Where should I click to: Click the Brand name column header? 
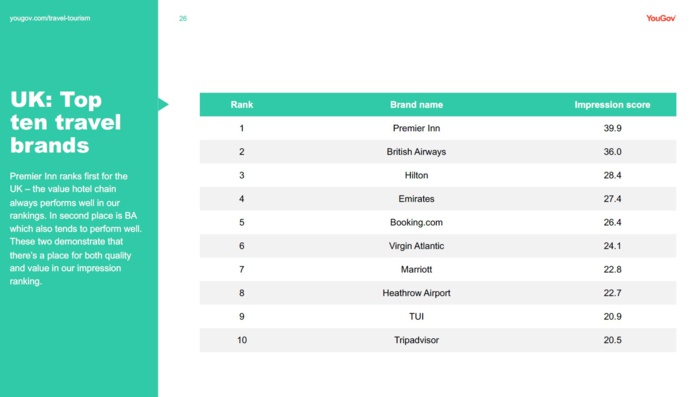[x=416, y=105]
